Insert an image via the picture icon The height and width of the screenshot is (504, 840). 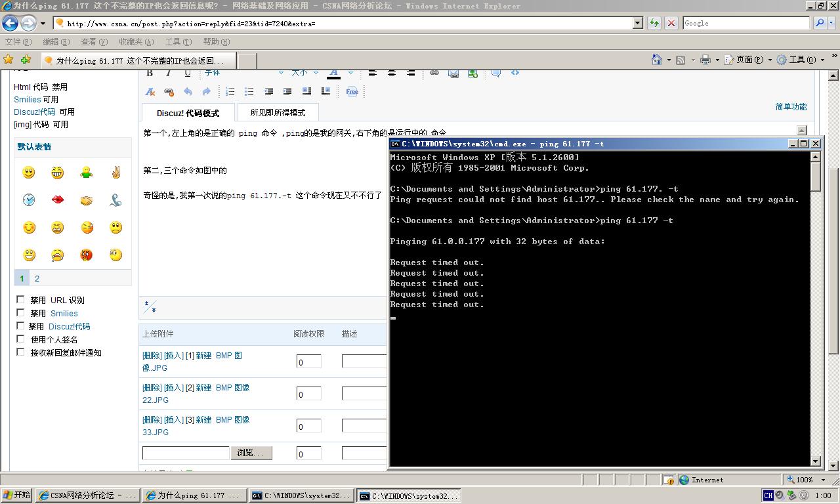pos(473,73)
